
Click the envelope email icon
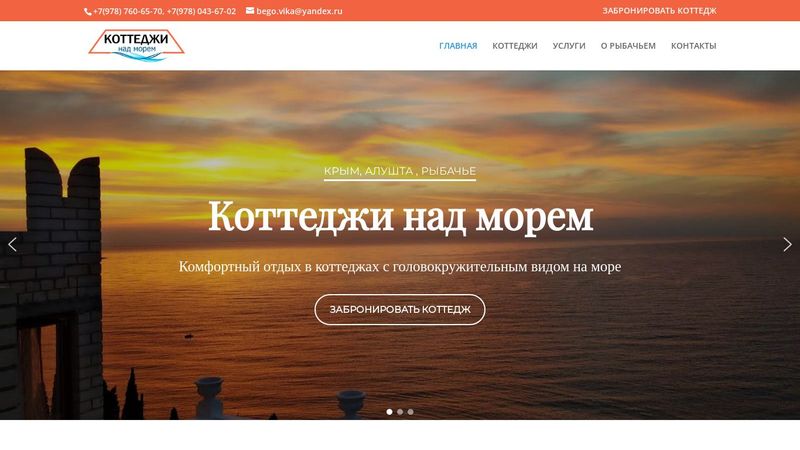pos(250,10)
